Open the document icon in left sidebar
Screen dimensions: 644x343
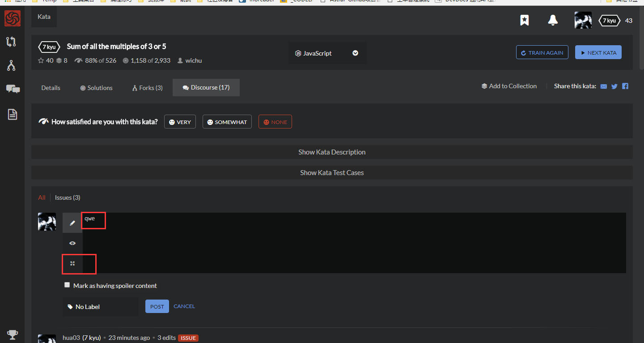pyautogui.click(x=12, y=115)
